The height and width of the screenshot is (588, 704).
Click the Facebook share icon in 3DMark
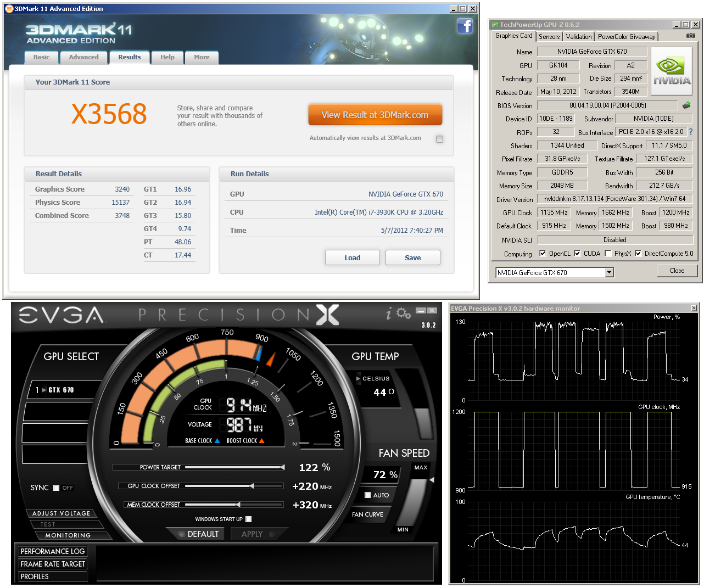coord(465,26)
